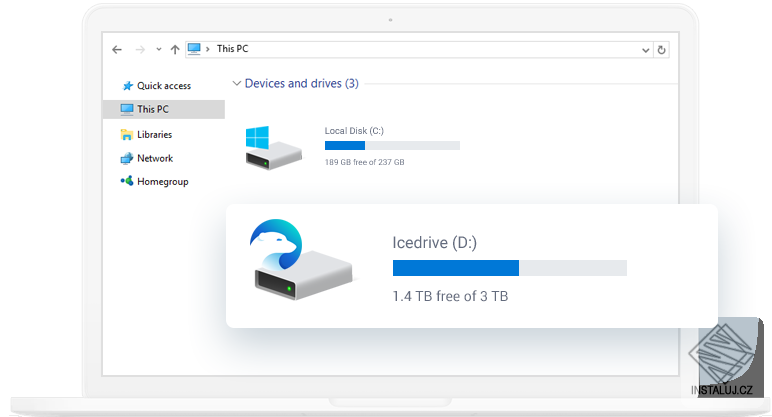772x417 pixels.
Task: Click the Homegroup icon in the sidebar
Action: (x=127, y=181)
